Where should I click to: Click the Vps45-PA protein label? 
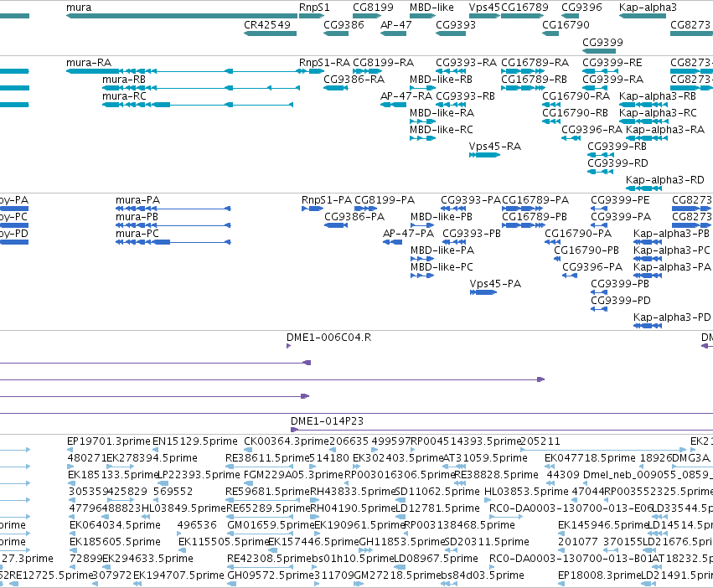click(x=495, y=284)
